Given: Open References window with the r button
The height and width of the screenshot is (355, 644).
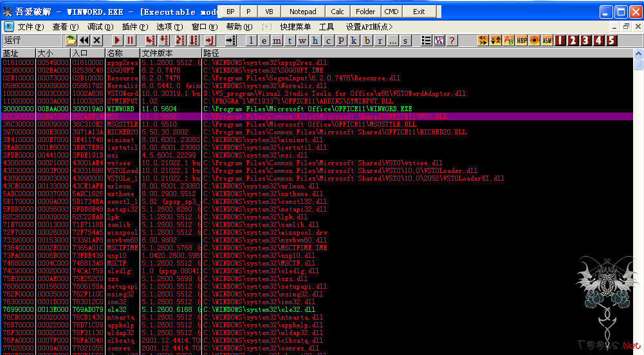Looking at the screenshot, I should coord(380,41).
